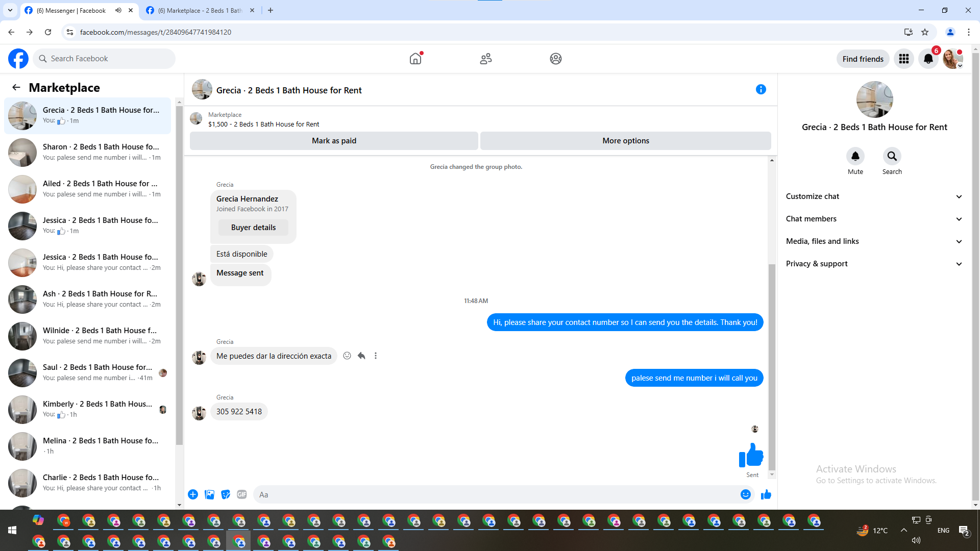Screen dimensions: 980x551
Task: Switch to Marketplace 2 Beds browser tab
Action: pyautogui.click(x=200, y=10)
